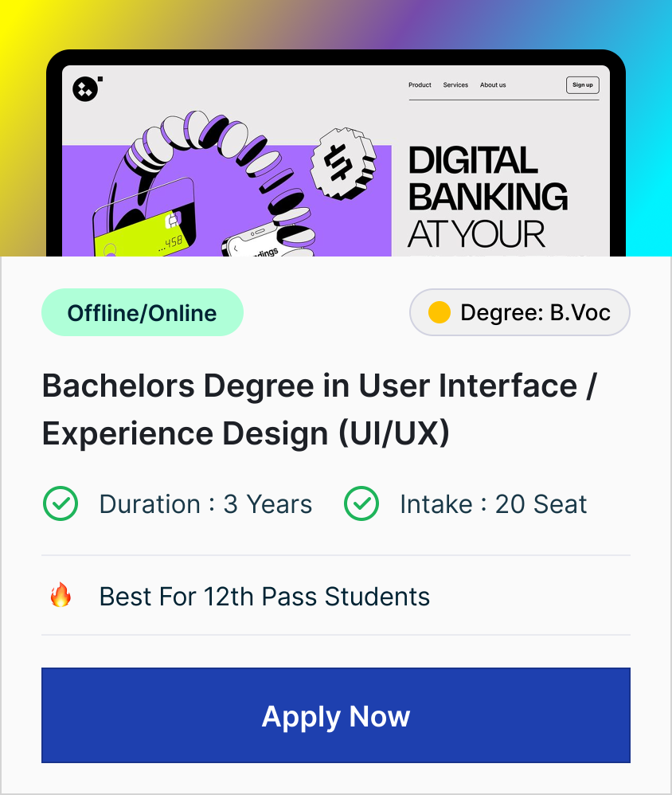Open the Bachelors Degree UI/UX course title

click(x=319, y=409)
